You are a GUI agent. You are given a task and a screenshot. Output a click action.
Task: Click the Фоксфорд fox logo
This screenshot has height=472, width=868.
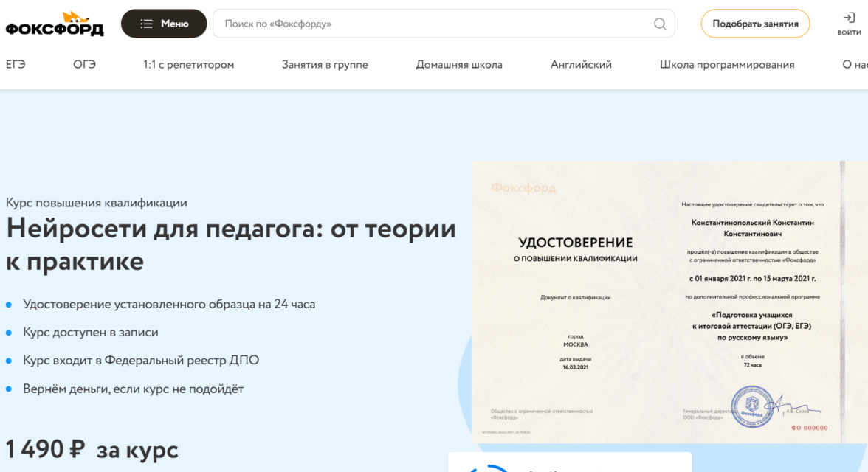(55, 24)
